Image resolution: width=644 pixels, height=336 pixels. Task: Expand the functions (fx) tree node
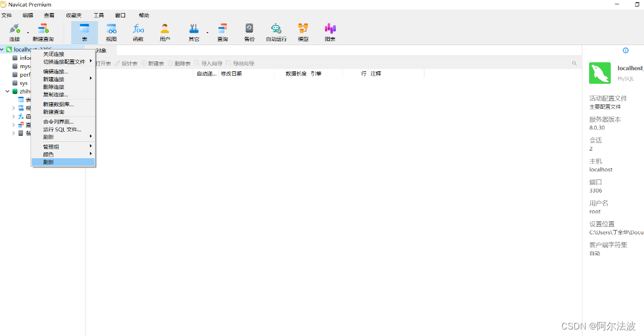click(x=13, y=116)
